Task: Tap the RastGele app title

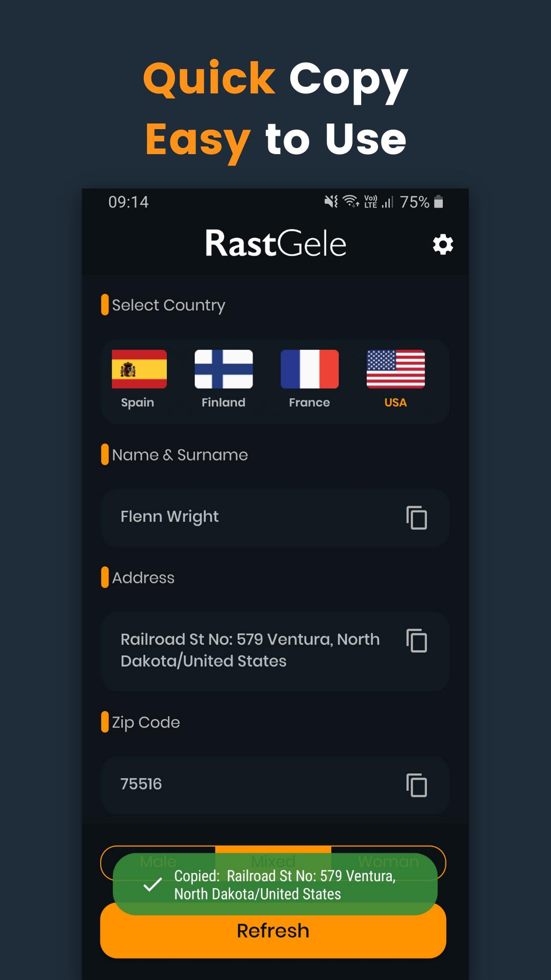Action: point(275,243)
